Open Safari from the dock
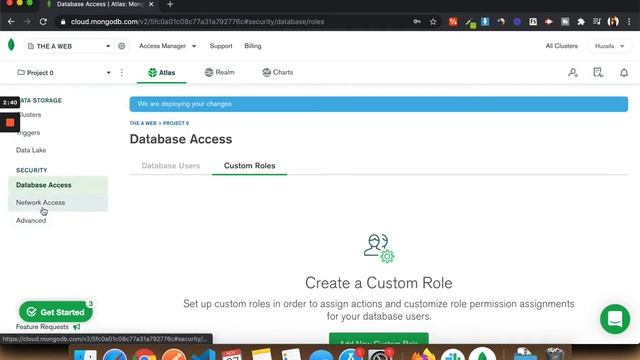The width and height of the screenshot is (640, 360). click(x=115, y=355)
